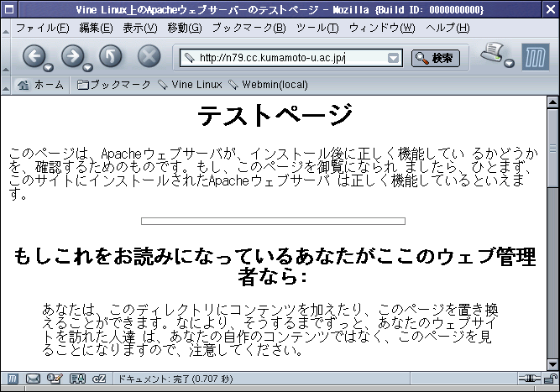Click the scrollbar down arrow

pos(552,364)
